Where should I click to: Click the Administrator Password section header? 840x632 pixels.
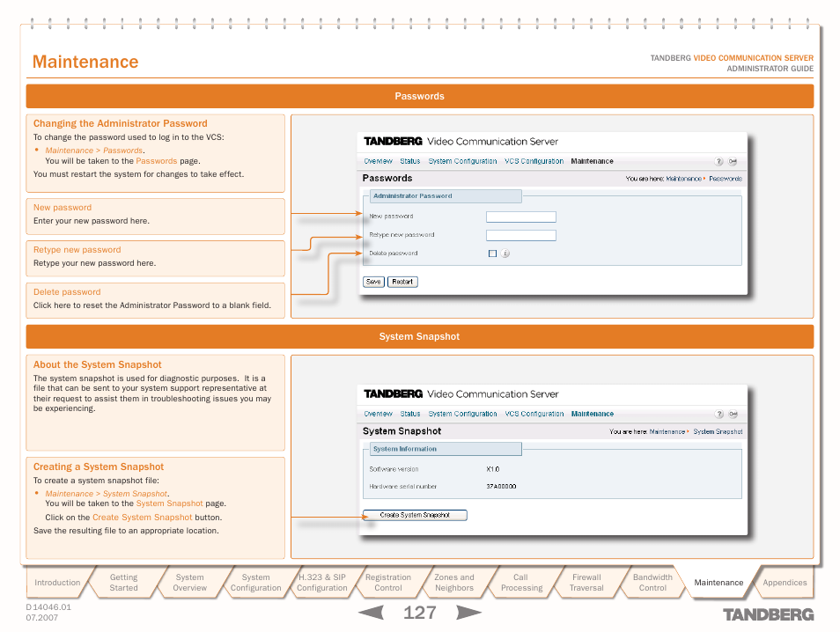pos(446,196)
